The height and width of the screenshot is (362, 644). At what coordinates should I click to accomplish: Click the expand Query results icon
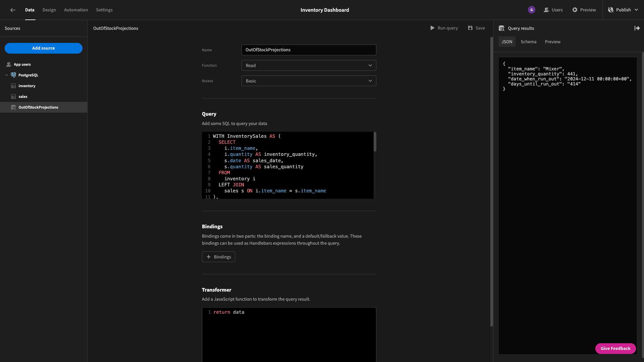click(637, 28)
